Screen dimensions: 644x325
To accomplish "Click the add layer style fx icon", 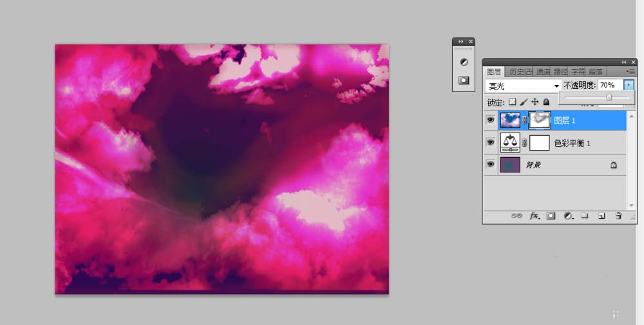I will pyautogui.click(x=534, y=216).
